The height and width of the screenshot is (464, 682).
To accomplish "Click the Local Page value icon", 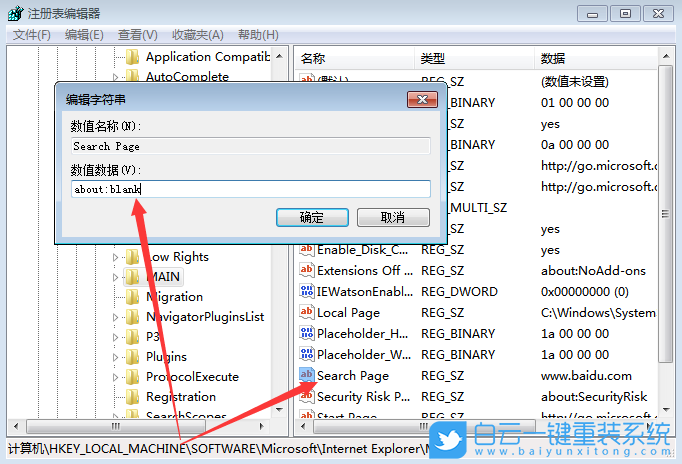I will [308, 313].
